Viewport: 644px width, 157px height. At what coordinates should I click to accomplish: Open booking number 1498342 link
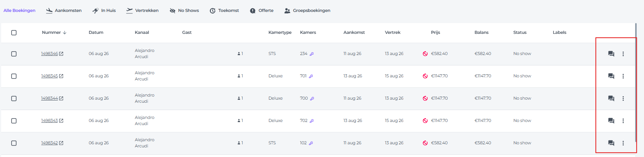pyautogui.click(x=49, y=143)
